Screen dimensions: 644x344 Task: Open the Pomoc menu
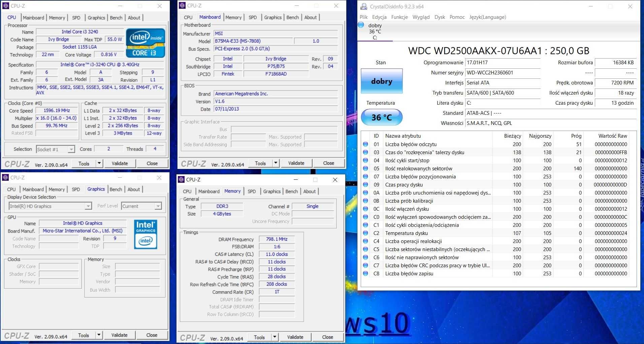457,17
